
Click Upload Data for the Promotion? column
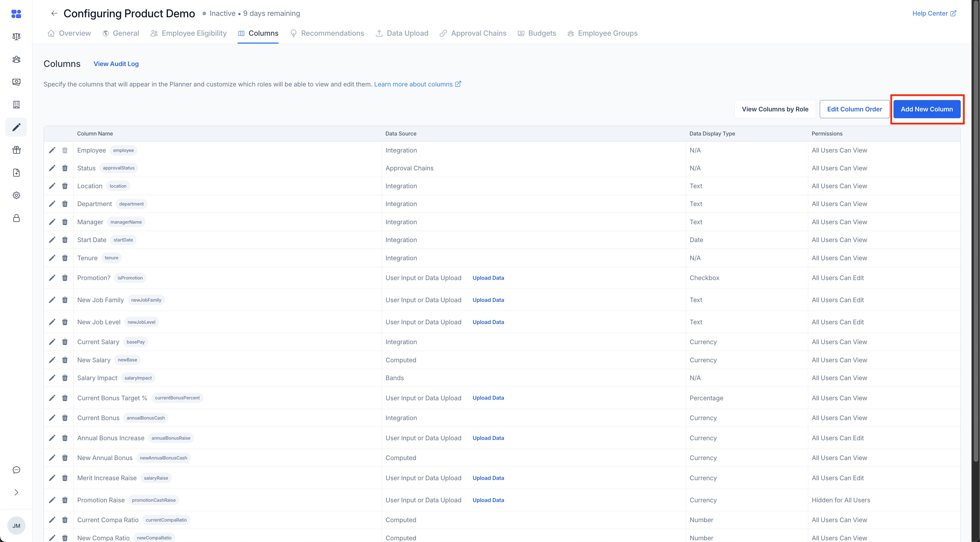[x=488, y=278]
